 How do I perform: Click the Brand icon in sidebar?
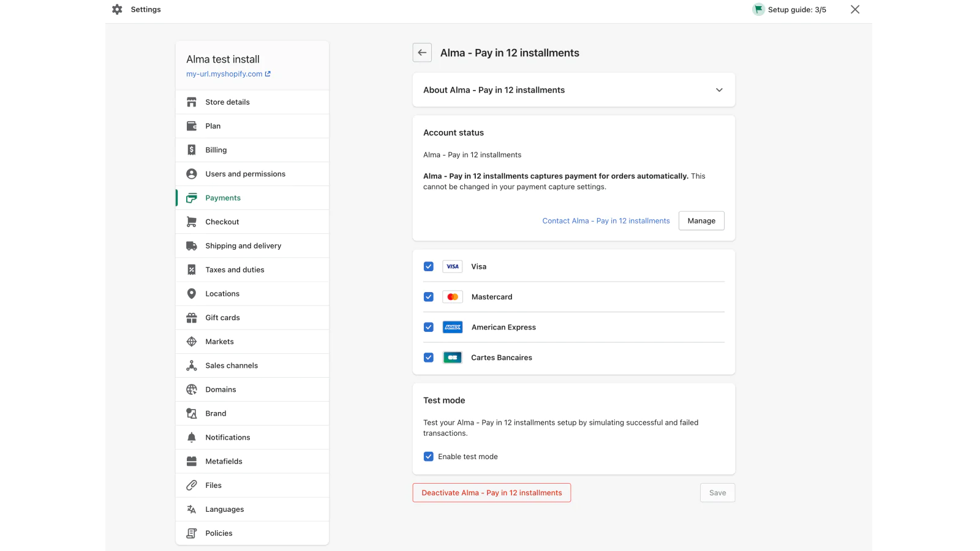tap(192, 413)
